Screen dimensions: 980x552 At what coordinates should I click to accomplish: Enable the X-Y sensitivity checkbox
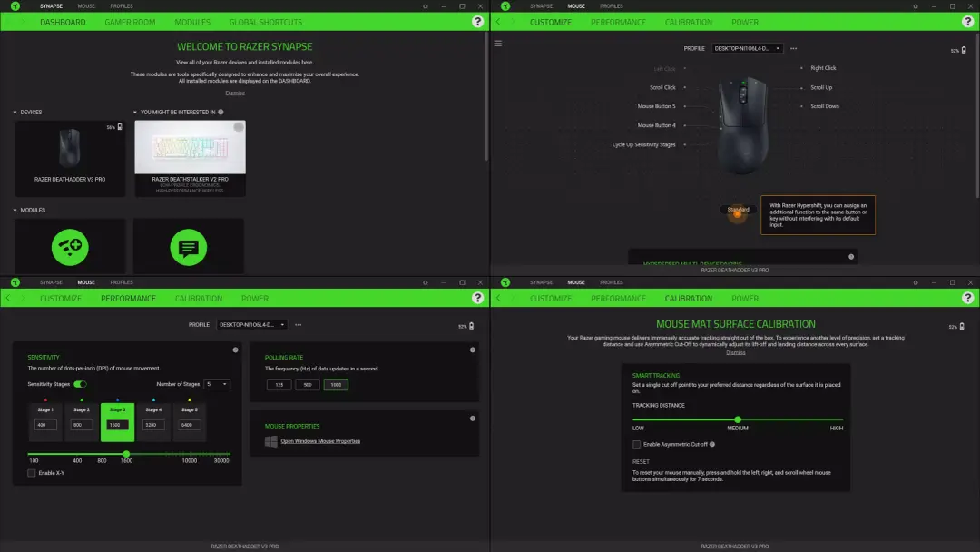click(31, 473)
